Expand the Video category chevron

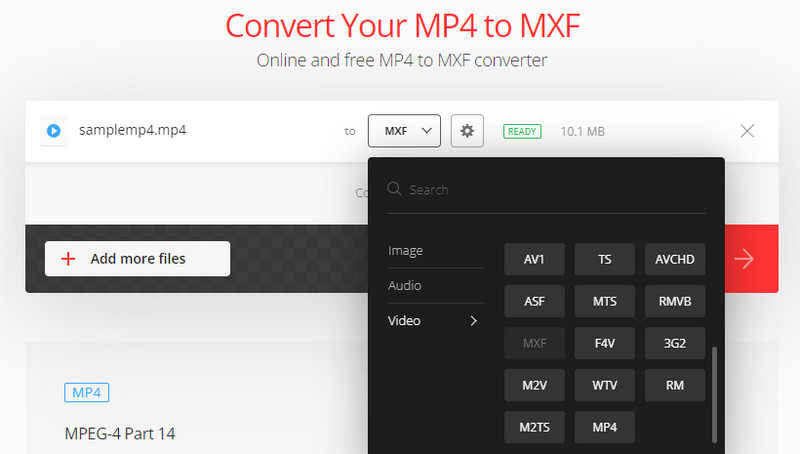pos(474,321)
